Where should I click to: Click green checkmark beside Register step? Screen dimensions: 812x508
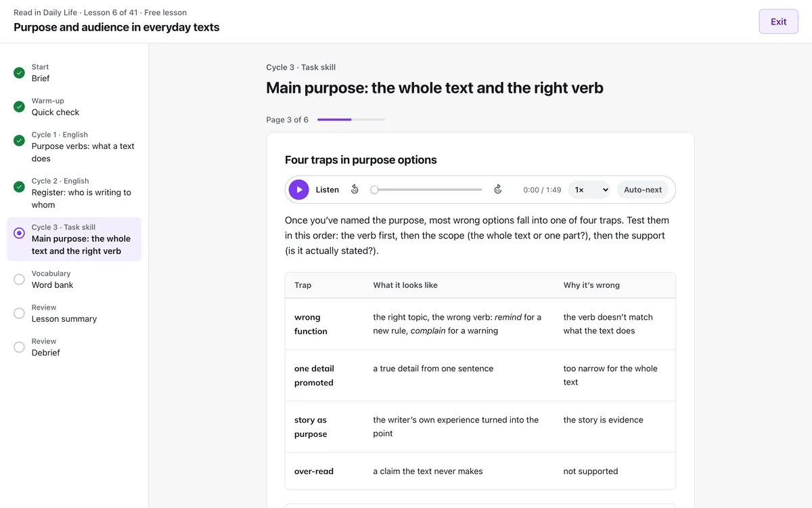click(x=19, y=186)
